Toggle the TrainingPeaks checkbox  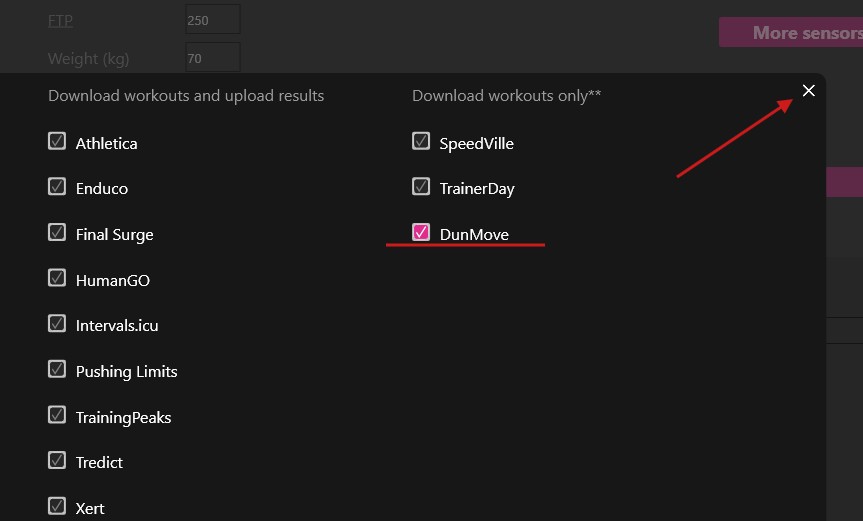[x=57, y=415]
